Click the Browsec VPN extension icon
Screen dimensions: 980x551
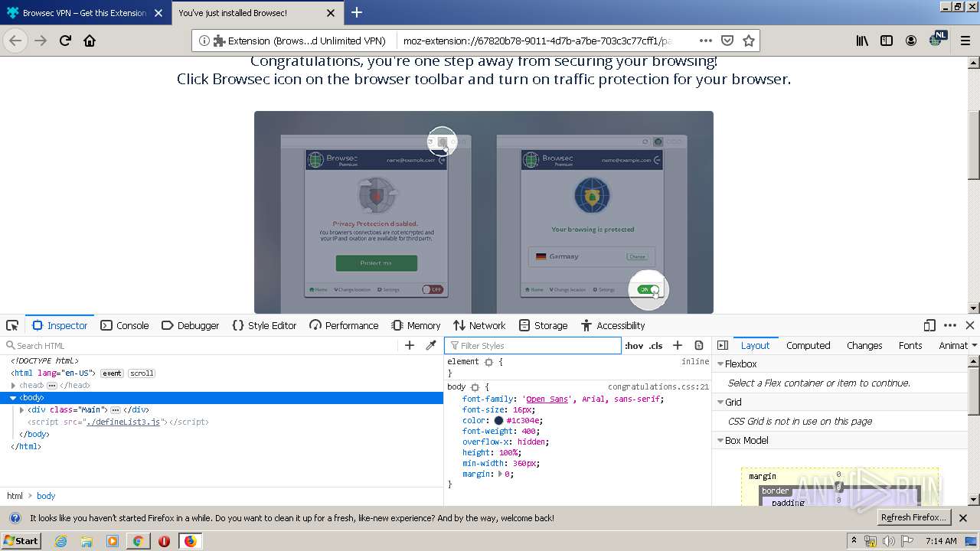(x=937, y=40)
